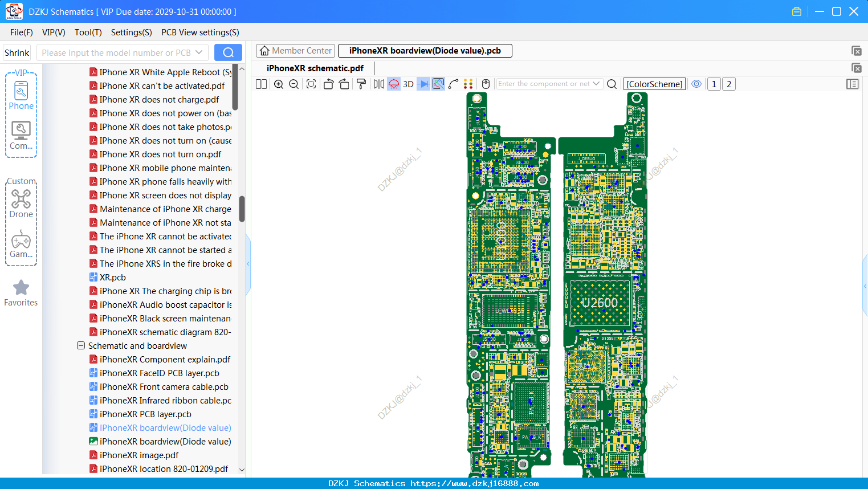This screenshot has height=489, width=868.
Task: Click the Shrink button
Action: coord(17,52)
